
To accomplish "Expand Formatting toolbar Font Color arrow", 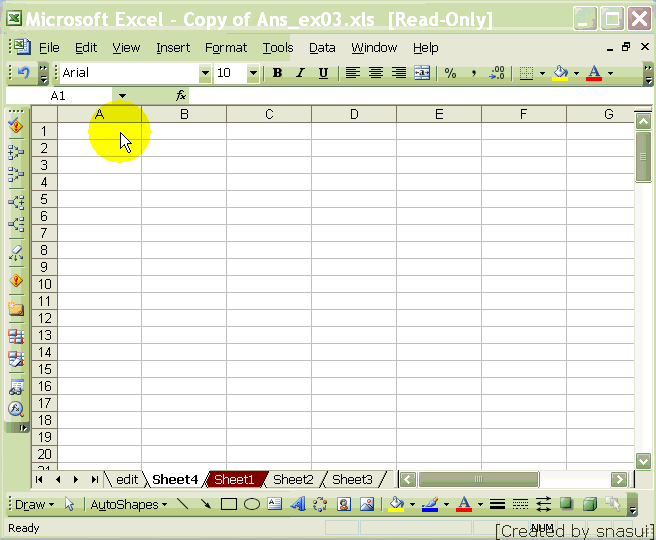I will tap(610, 74).
